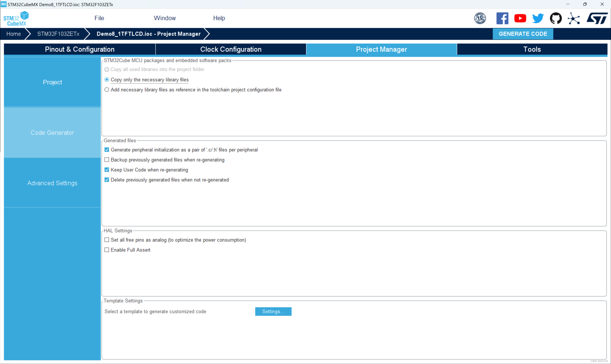The height and width of the screenshot is (364, 611).
Task: Switch to Clock Configuration tab
Action: (x=231, y=49)
